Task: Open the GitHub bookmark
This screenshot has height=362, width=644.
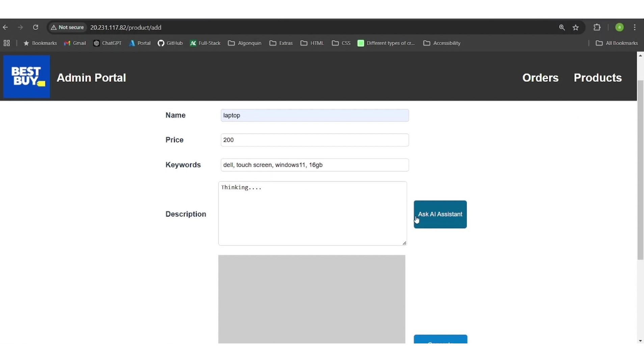Action: pyautogui.click(x=170, y=43)
